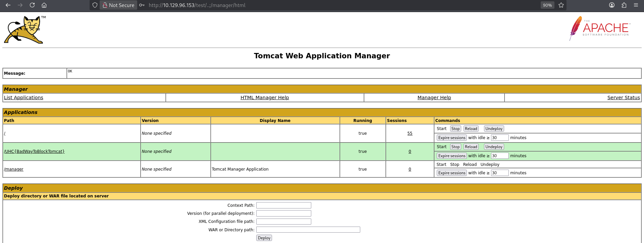Stop the /UHC{BadWayToBlockTomcat} application
644x243 pixels.
tap(455, 147)
